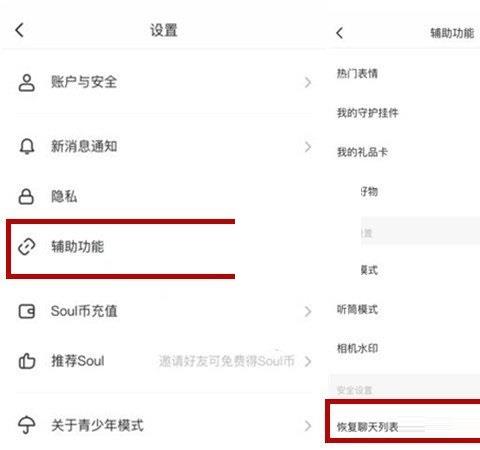Viewport: 480px width, 450px height.
Task: Click the umbrella icon beside 关于青少年模式
Action: click(27, 425)
